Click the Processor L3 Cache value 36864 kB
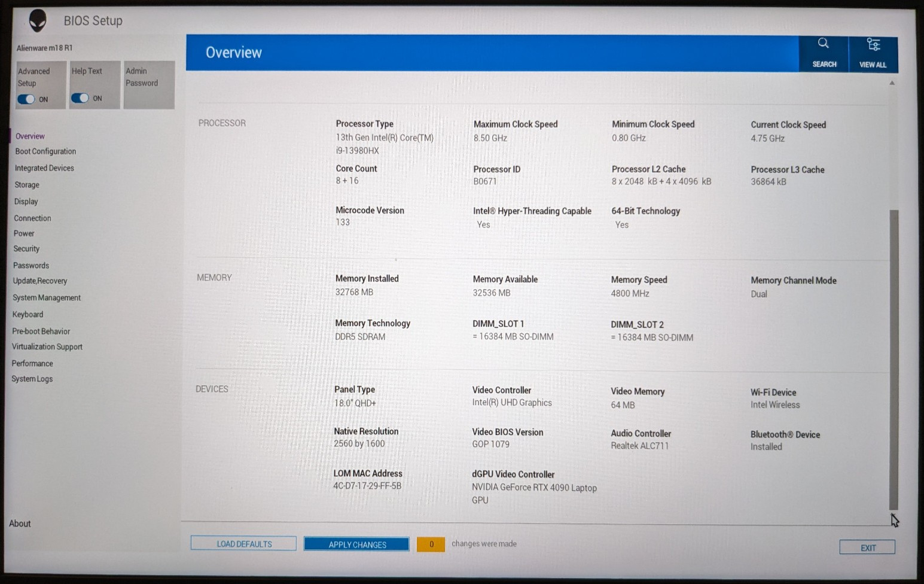The height and width of the screenshot is (584, 924). 769,182
